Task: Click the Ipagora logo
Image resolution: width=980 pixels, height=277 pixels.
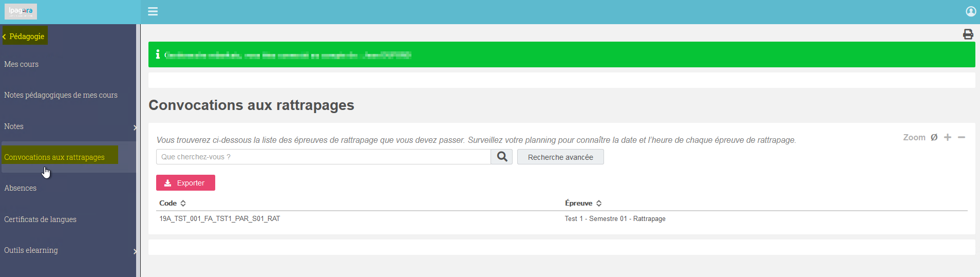Action: (21, 11)
